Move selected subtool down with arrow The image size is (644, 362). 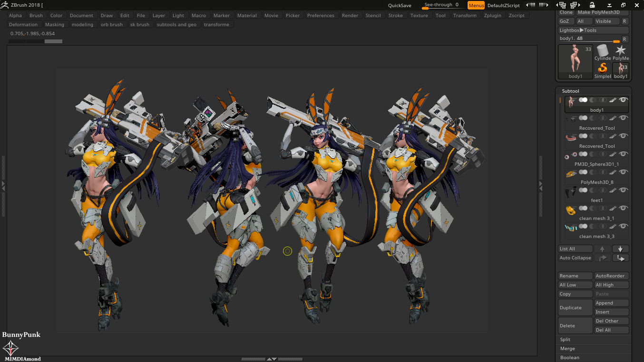pos(621,249)
